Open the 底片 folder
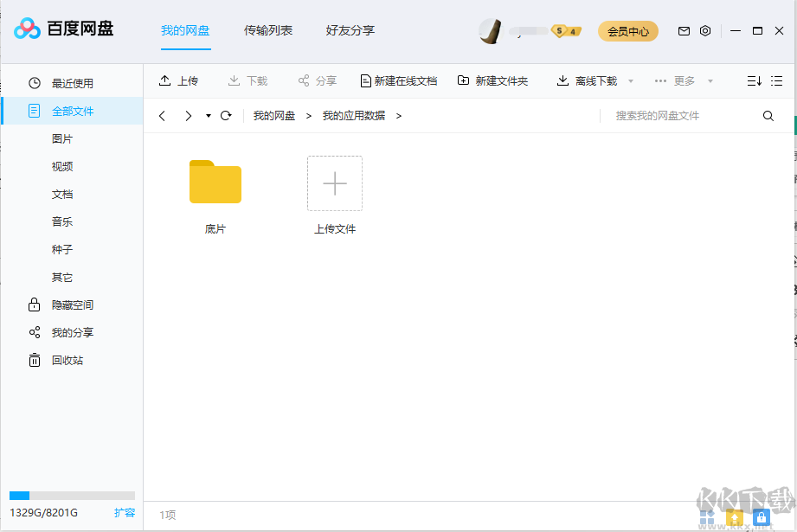This screenshot has height=532, width=797. click(x=215, y=183)
